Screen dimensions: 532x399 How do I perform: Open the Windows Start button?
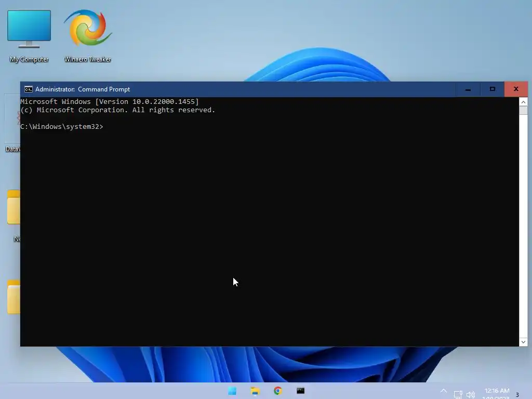[232, 391]
